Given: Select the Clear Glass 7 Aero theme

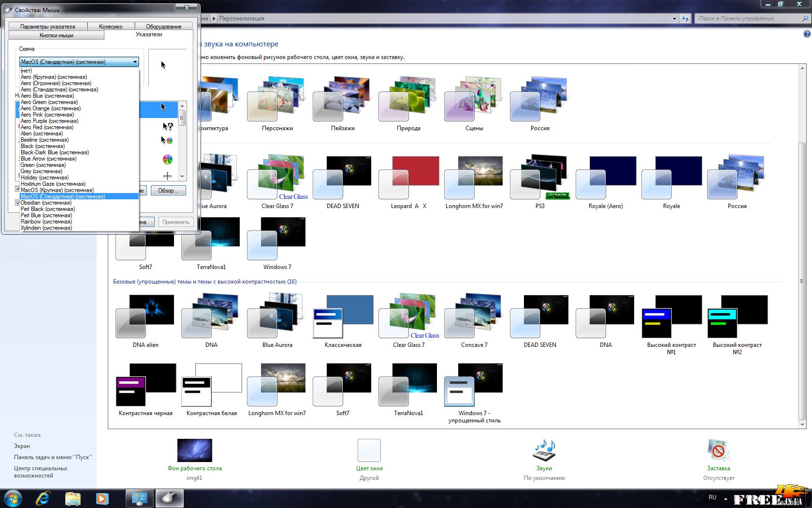Looking at the screenshot, I should coord(277,182).
